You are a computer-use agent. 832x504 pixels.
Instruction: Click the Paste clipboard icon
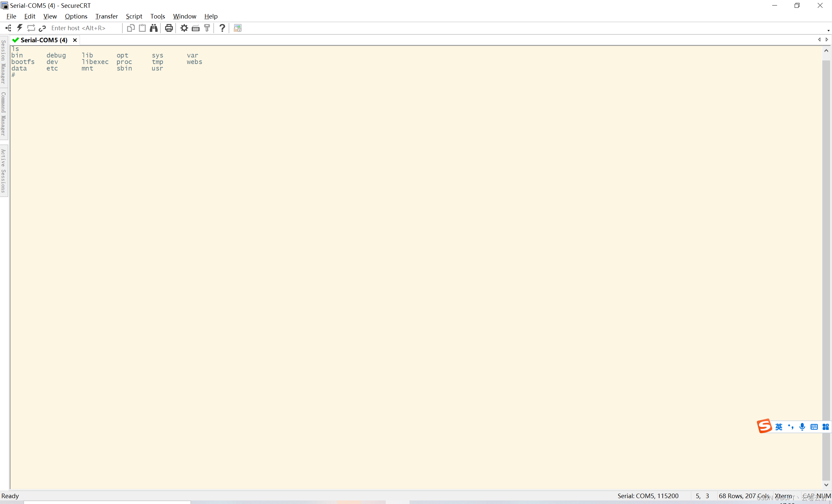point(142,28)
